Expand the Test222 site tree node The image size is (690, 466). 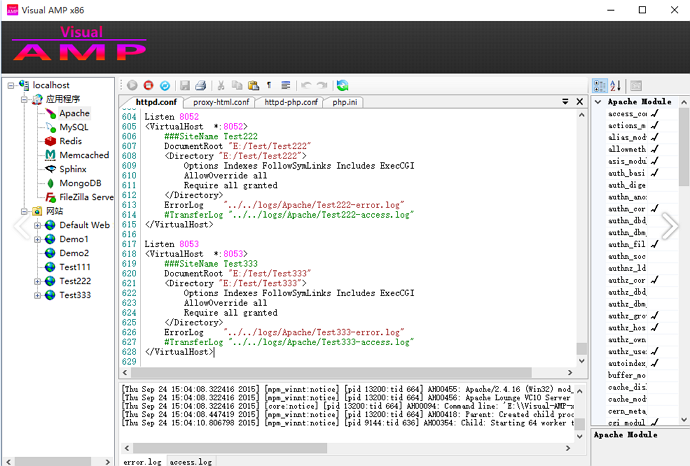(37, 281)
